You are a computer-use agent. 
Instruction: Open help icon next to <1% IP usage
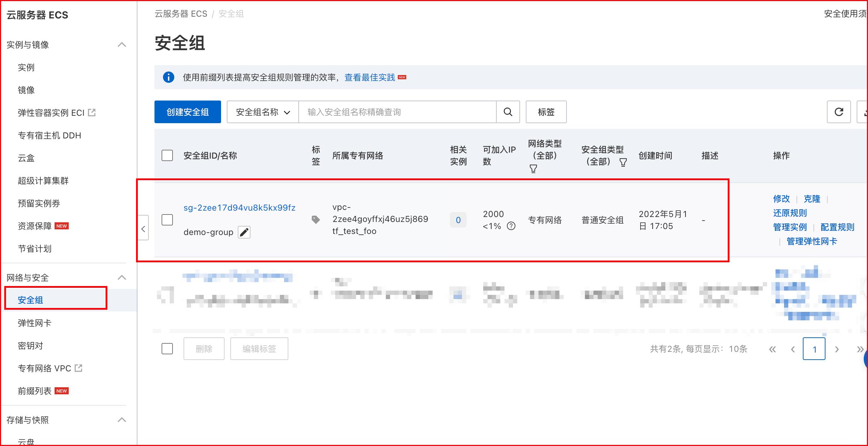point(511,226)
